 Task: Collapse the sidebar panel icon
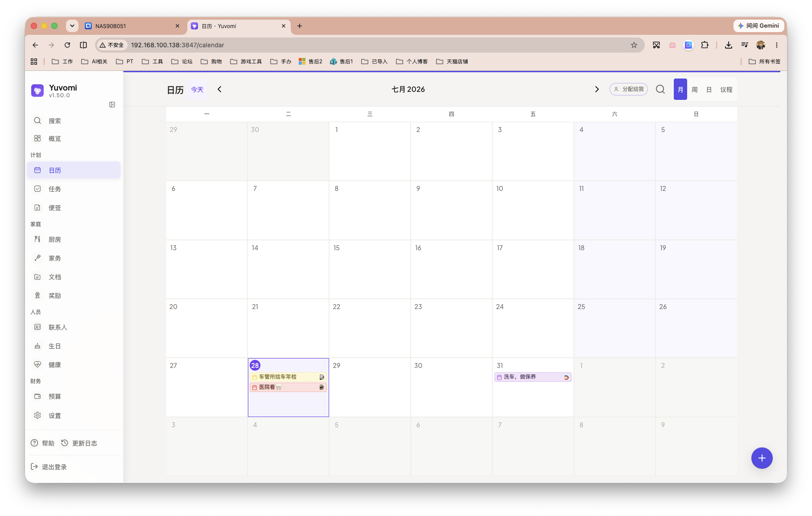(112, 104)
